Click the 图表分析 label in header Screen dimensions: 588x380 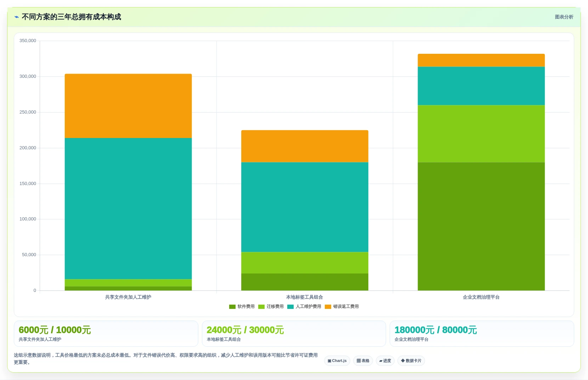click(564, 17)
